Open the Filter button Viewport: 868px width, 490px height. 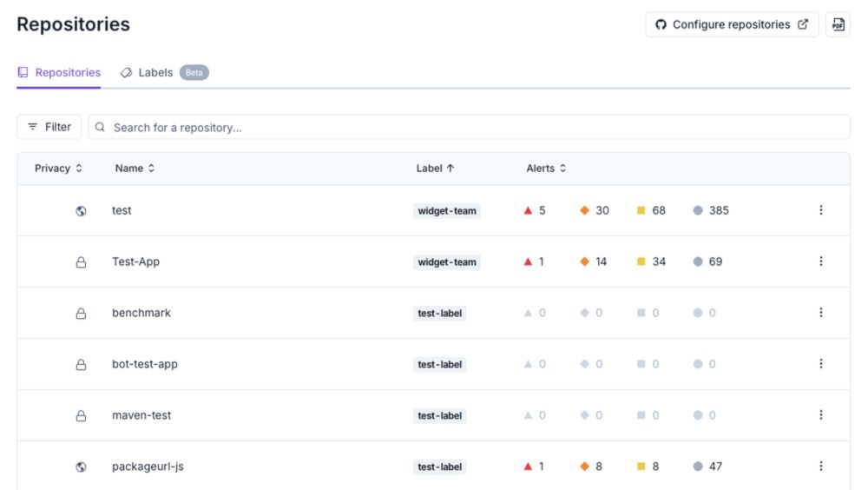coord(49,127)
